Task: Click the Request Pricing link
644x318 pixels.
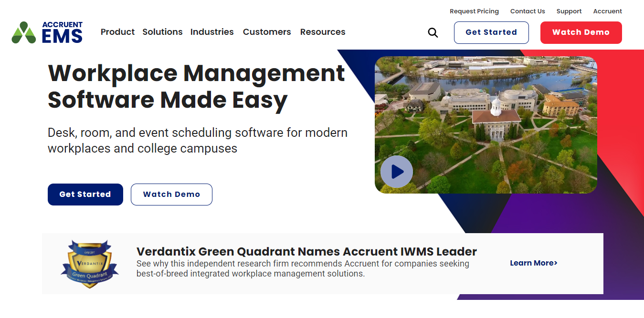Action: point(474,11)
